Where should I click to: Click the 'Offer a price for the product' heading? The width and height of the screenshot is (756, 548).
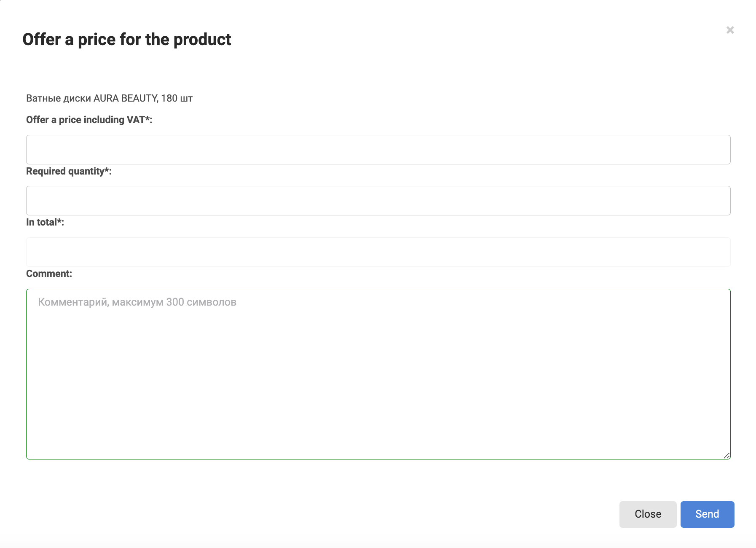pyautogui.click(x=126, y=40)
